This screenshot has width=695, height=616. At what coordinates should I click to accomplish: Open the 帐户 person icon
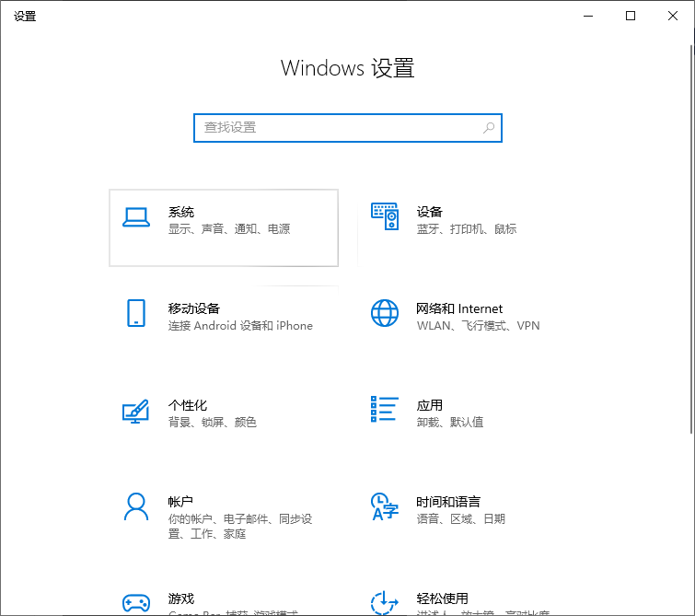point(136,506)
